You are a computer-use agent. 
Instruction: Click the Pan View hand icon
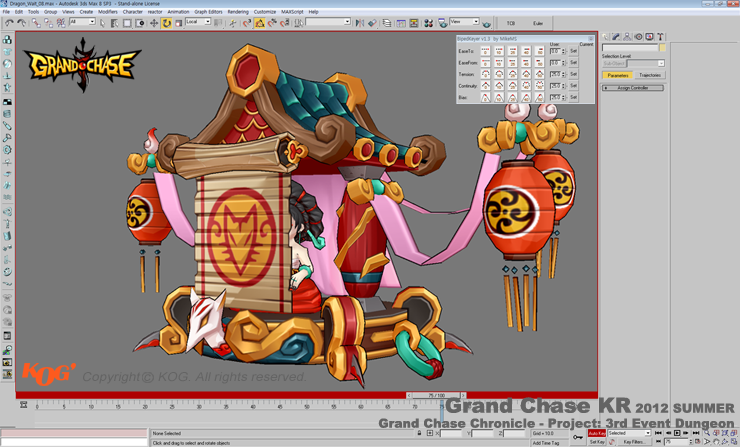pos(716,442)
